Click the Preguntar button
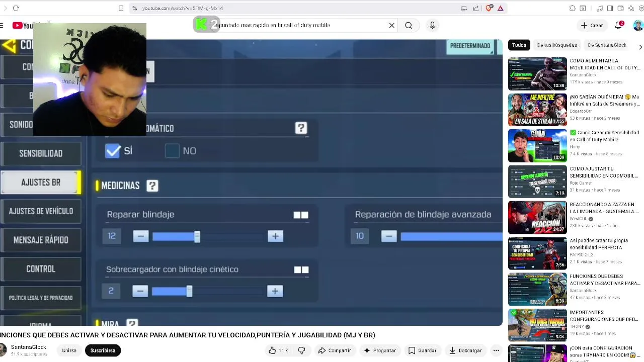This screenshot has height=362, width=644. [x=380, y=350]
